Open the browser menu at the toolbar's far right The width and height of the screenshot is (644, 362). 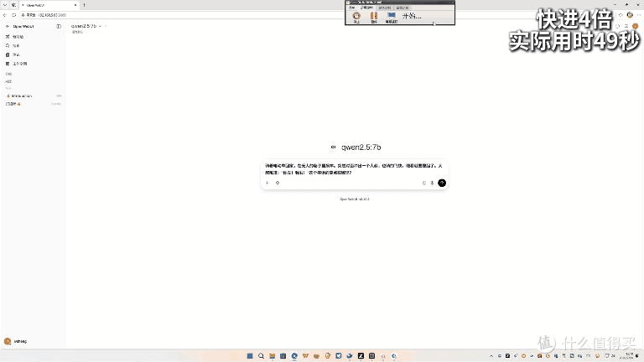(x=639, y=15)
